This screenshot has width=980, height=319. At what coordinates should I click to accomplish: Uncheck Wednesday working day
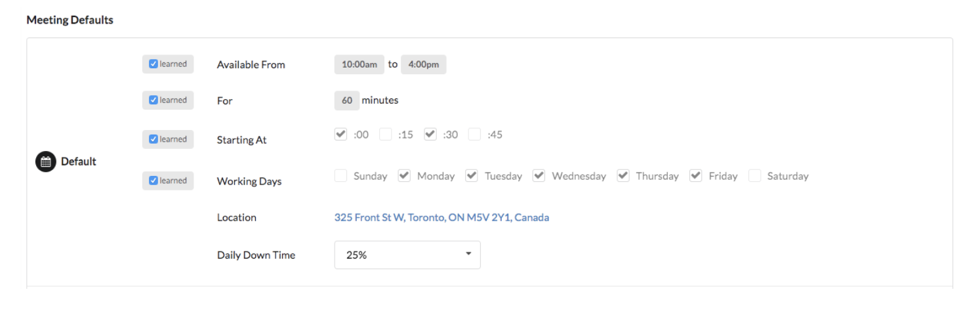point(539,175)
